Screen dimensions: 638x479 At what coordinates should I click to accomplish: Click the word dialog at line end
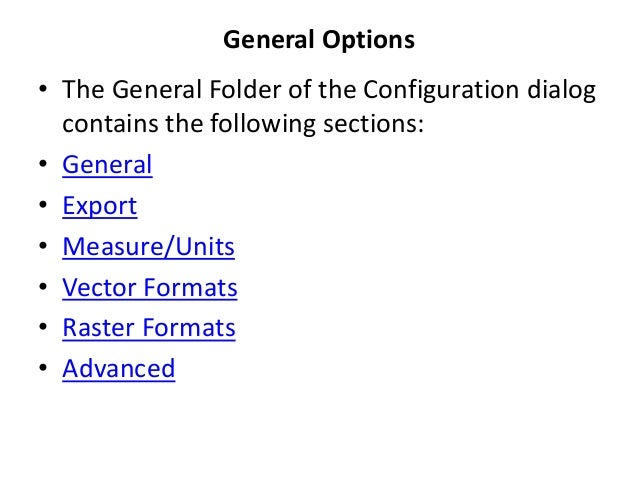[562, 90]
